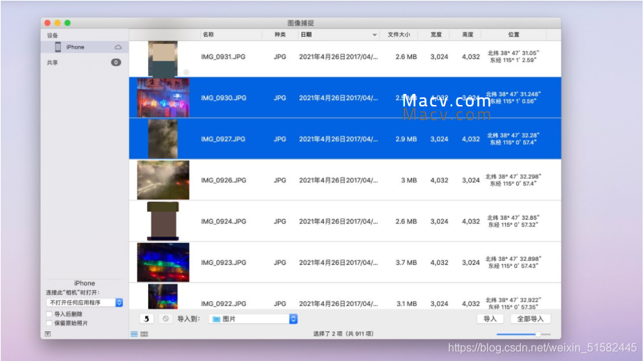Screen dimensions: 644x361
Task: Select the iPhone device icon in sidebar
Action: (58, 47)
